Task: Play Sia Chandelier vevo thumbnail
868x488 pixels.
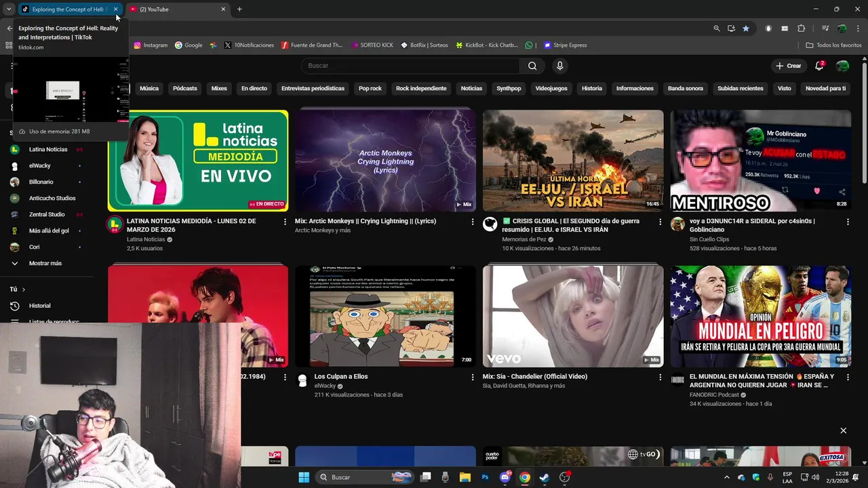Action: click(x=573, y=317)
